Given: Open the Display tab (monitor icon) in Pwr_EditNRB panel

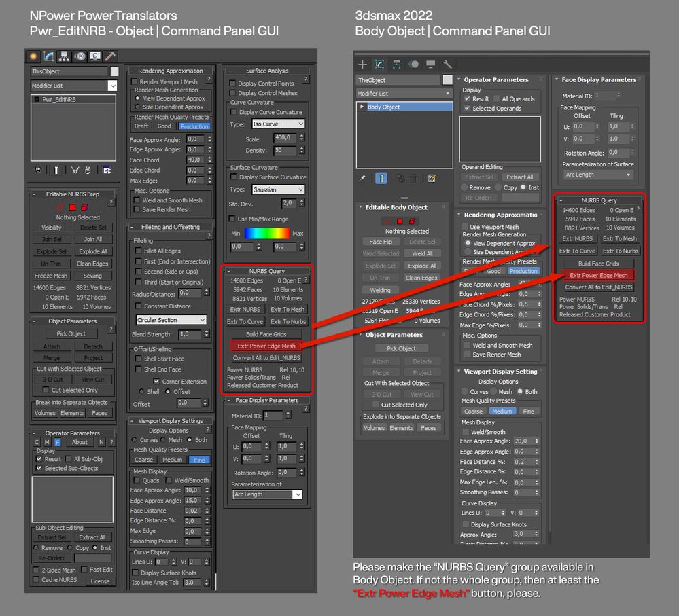Looking at the screenshot, I should pos(95,56).
